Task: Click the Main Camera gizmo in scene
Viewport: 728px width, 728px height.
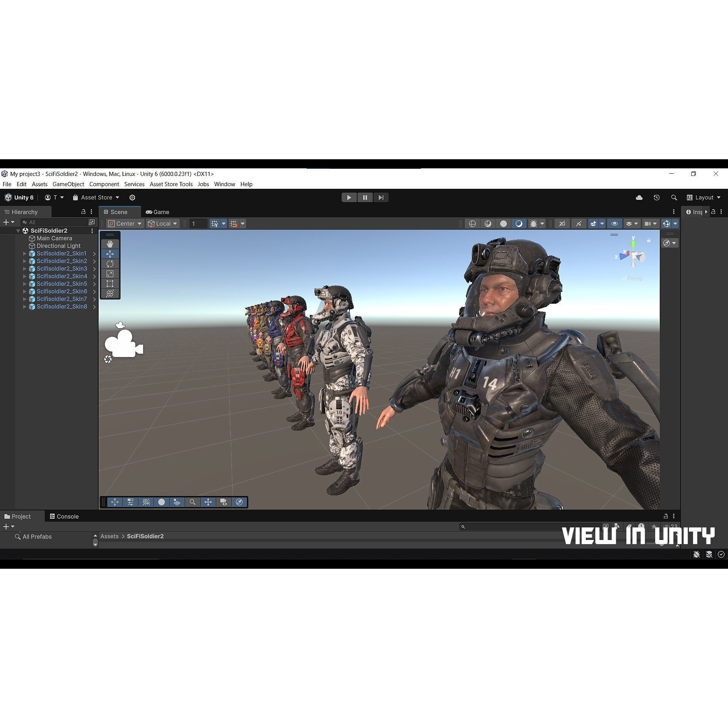Action: (124, 343)
